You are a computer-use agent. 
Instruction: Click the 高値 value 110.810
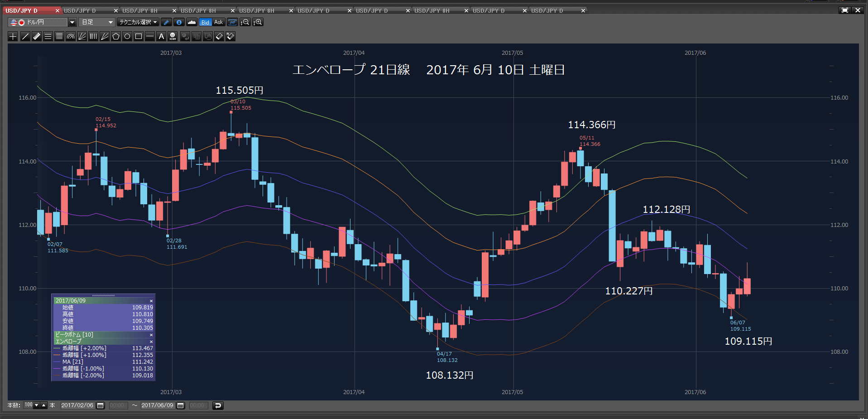coord(143,314)
